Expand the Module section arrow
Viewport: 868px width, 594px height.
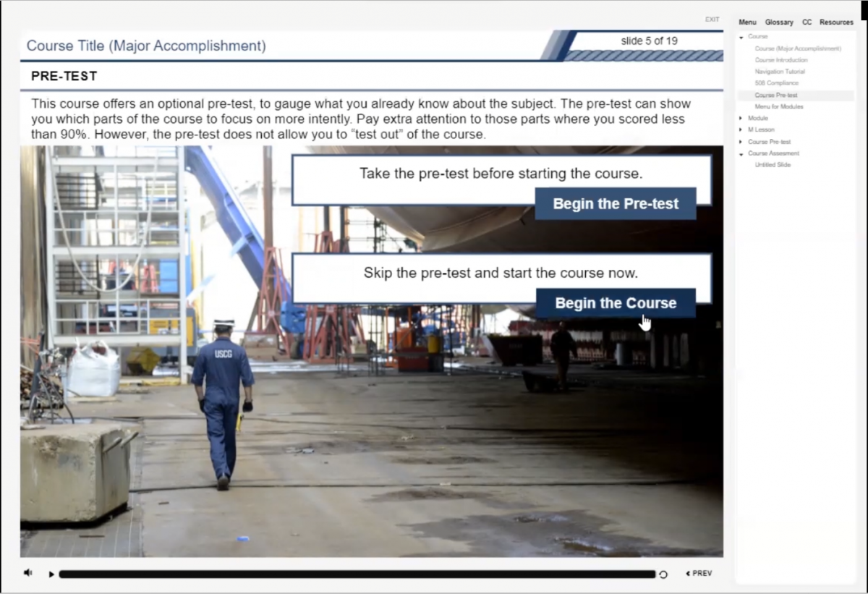pyautogui.click(x=741, y=119)
